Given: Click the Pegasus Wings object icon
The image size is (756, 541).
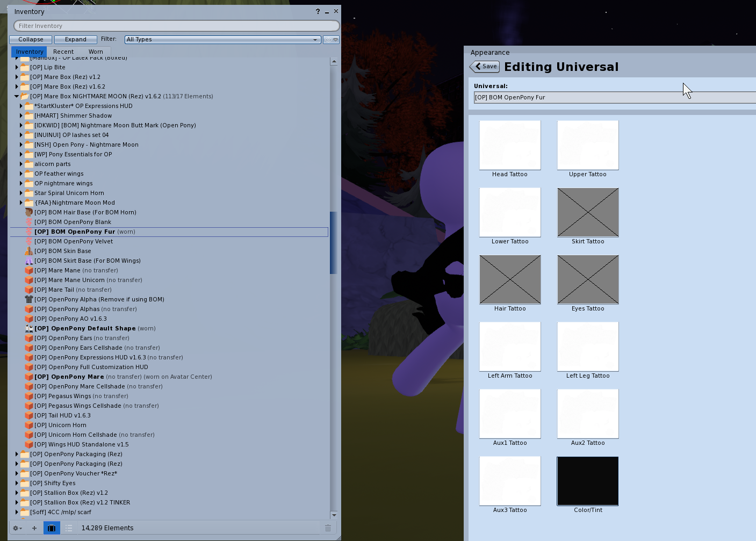Looking at the screenshot, I should [x=29, y=396].
